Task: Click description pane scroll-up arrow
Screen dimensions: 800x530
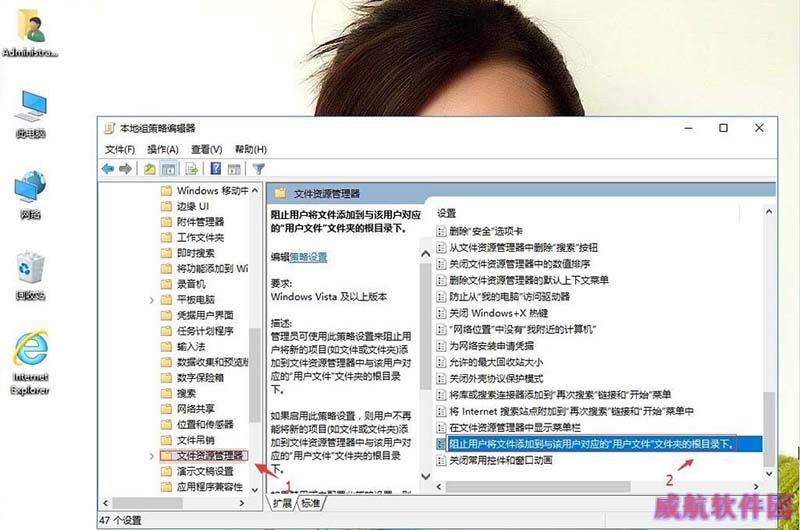Action: coord(426,254)
